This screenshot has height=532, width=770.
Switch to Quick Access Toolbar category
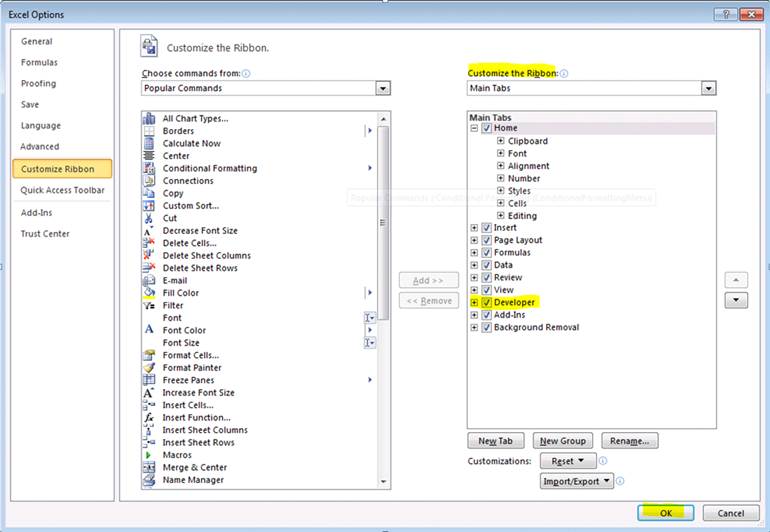tap(62, 190)
